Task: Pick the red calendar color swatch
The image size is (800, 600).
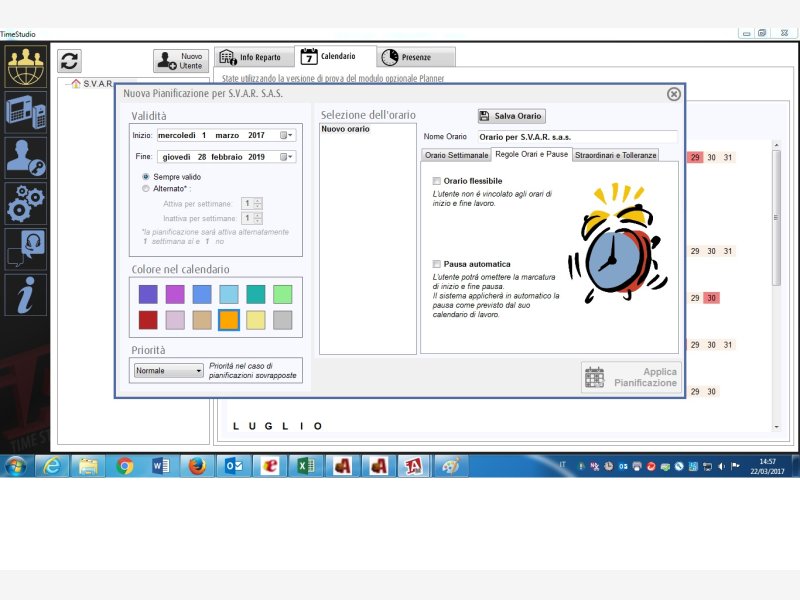Action: click(x=148, y=320)
